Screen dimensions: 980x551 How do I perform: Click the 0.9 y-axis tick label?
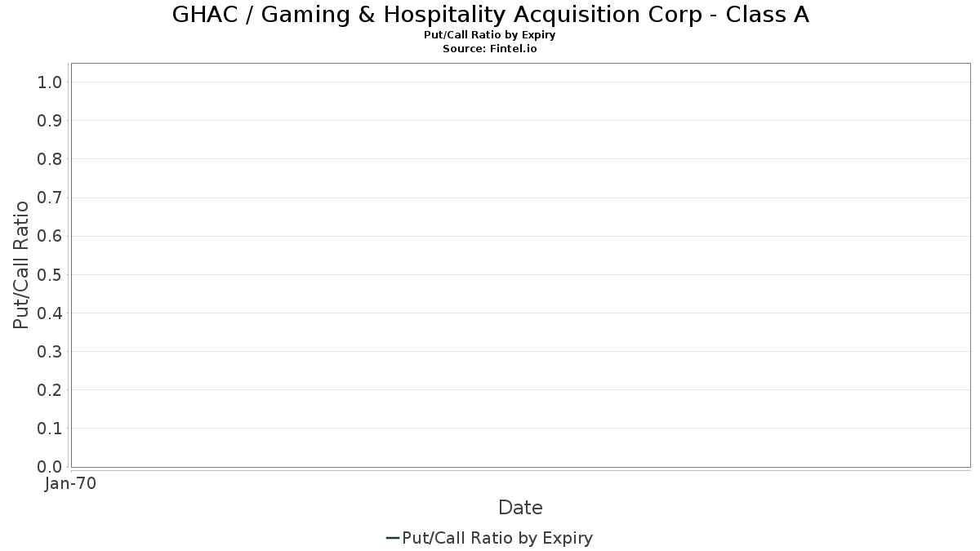(50, 120)
